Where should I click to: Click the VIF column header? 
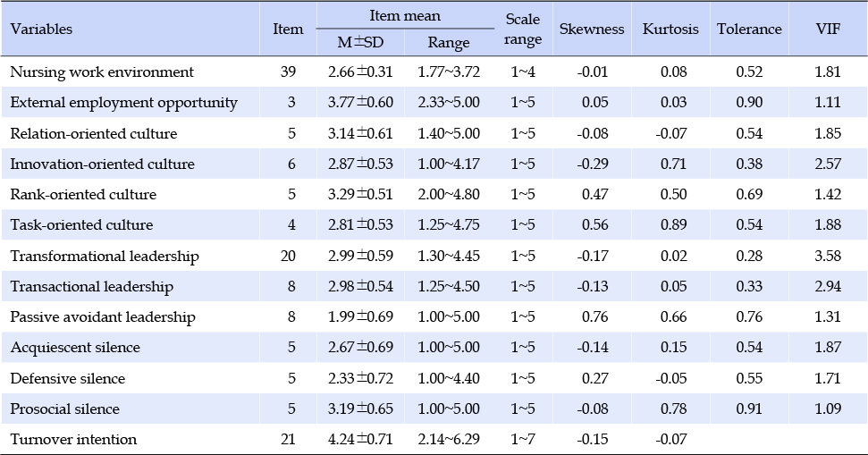(828, 29)
